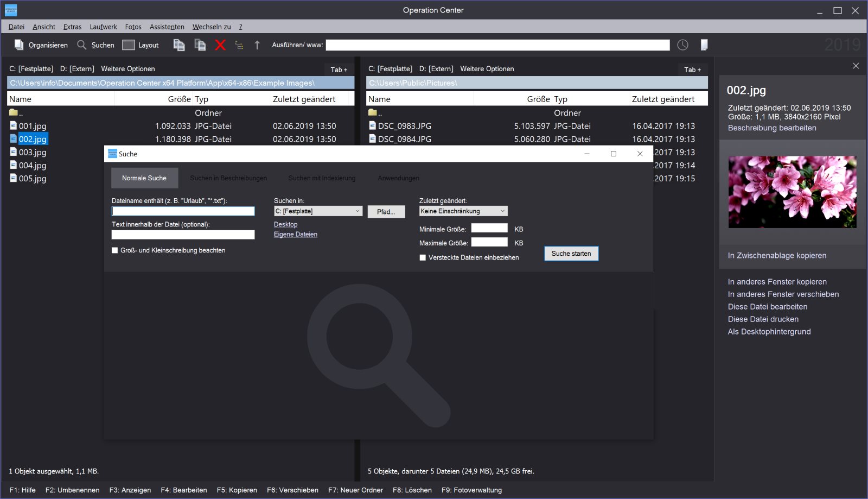Open the Suchen magnifier tool
Screen dimensions: 868x499
click(95, 45)
